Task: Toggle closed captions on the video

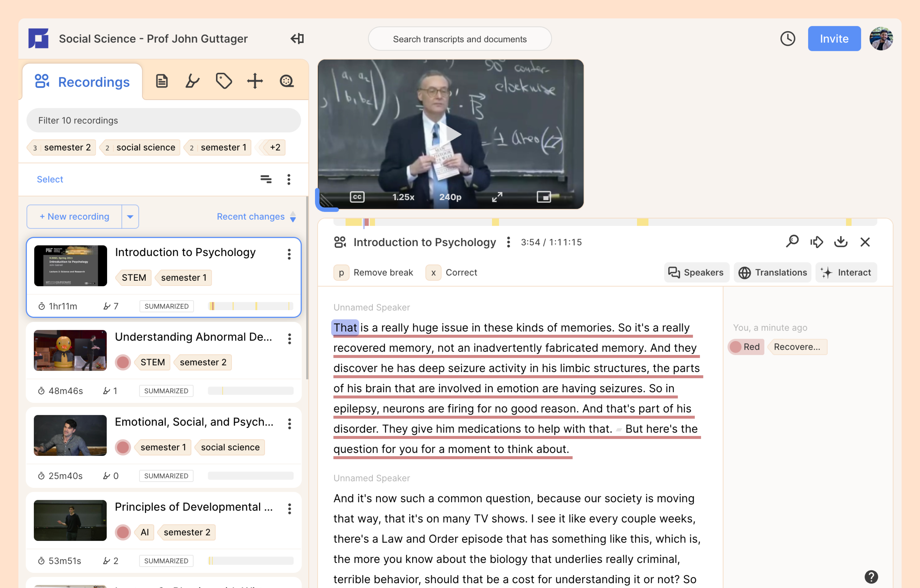Action: pos(357,197)
